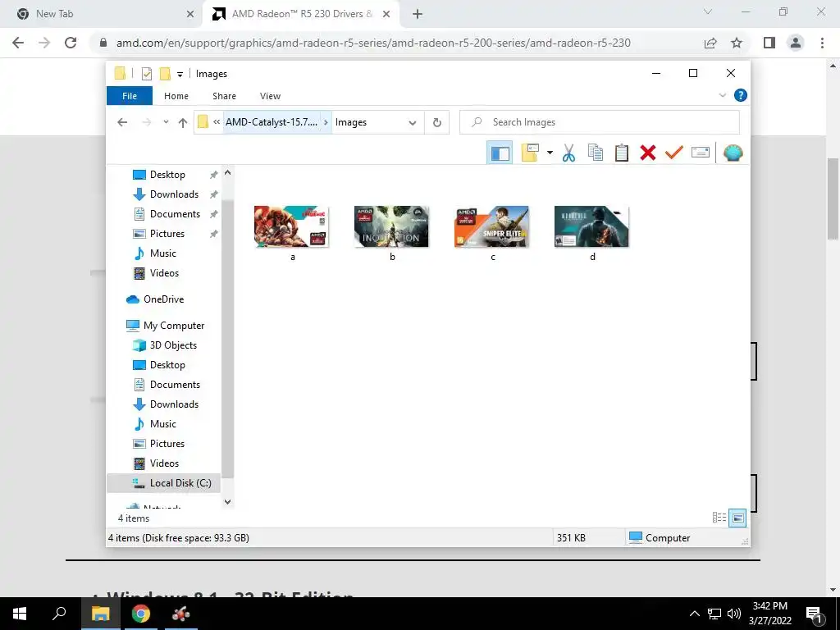Viewport: 840px width, 630px height.
Task: Open Videos under My Computer
Action: [164, 463]
